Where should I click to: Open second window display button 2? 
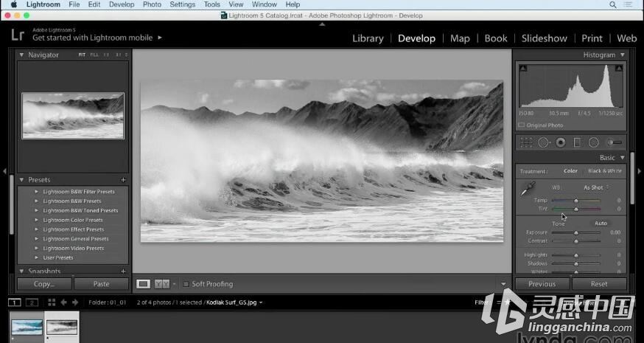click(32, 302)
